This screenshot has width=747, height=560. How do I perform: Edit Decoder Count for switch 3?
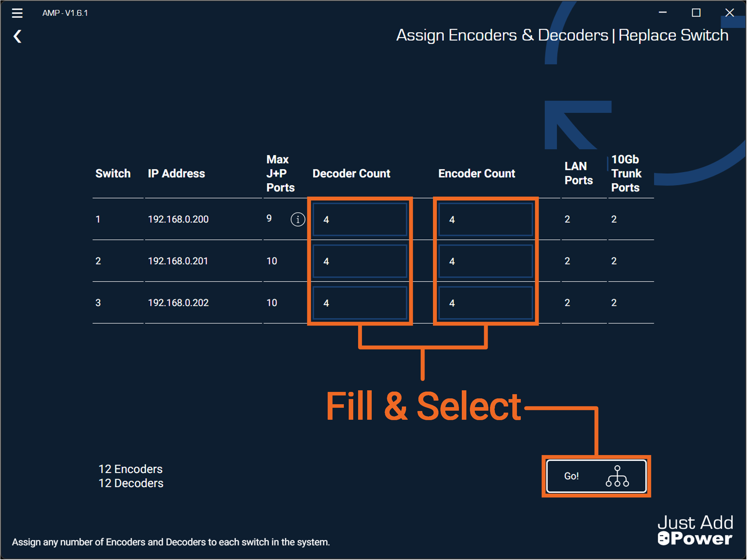coord(360,303)
